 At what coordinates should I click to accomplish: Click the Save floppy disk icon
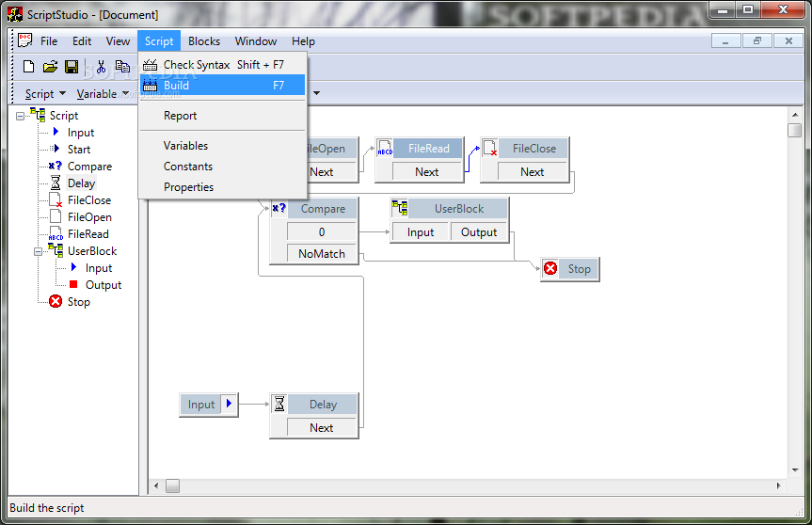(72, 66)
